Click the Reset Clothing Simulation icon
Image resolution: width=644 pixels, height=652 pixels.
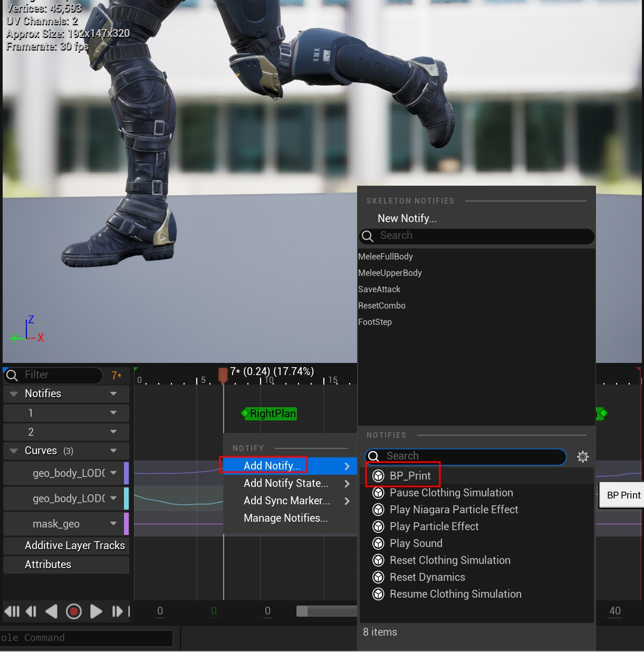(378, 560)
